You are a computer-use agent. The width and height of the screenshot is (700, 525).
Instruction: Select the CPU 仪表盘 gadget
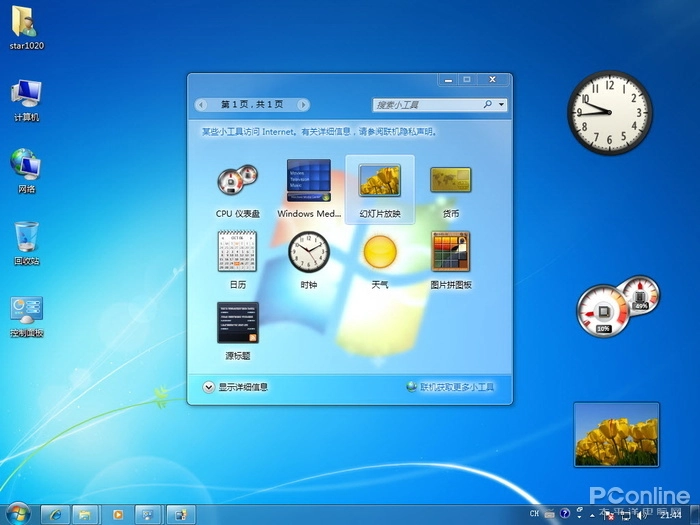(x=237, y=181)
